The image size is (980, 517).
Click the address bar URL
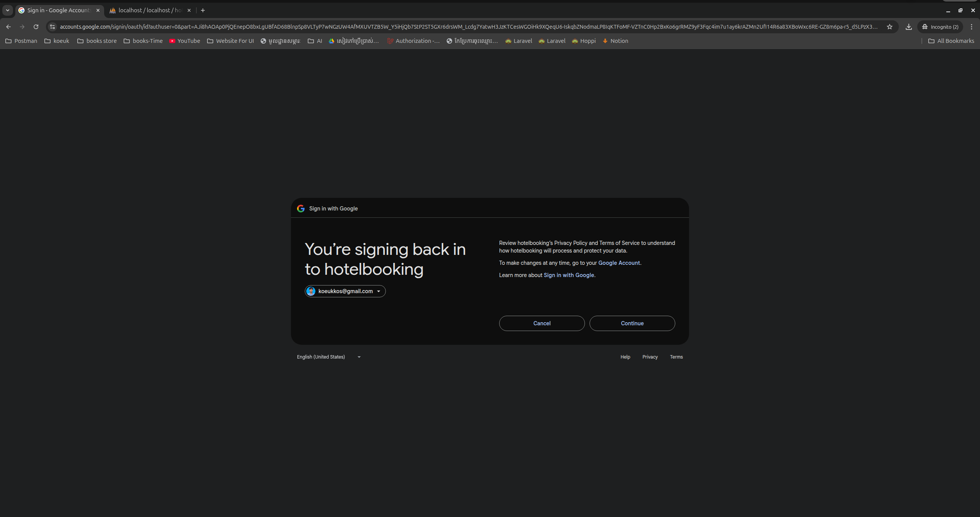point(469,27)
